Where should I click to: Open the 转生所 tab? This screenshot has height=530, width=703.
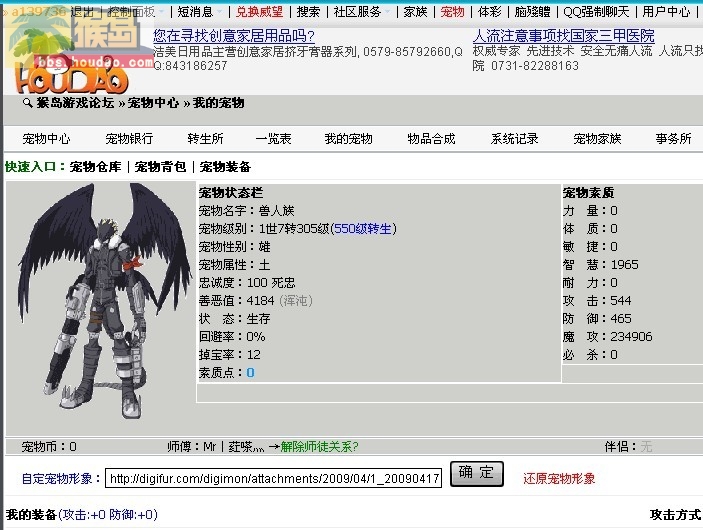[x=205, y=139]
